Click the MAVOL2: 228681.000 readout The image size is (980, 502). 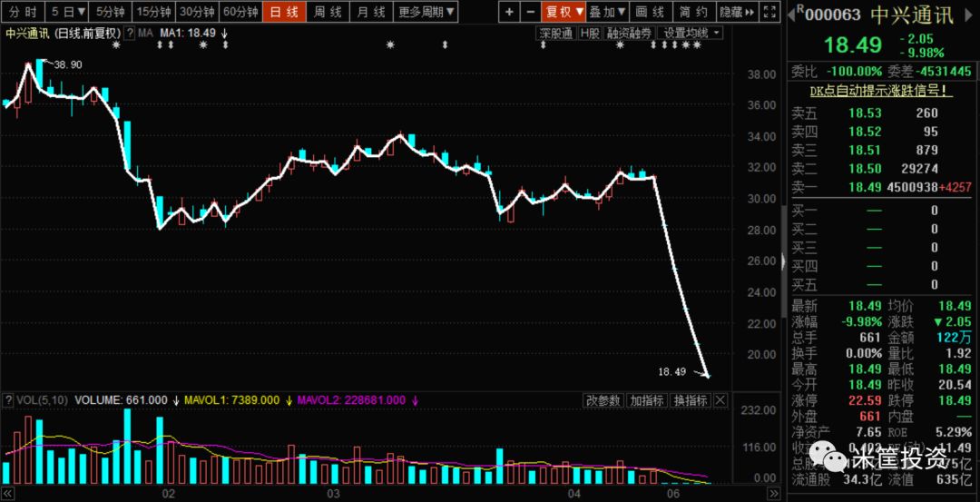352,400
